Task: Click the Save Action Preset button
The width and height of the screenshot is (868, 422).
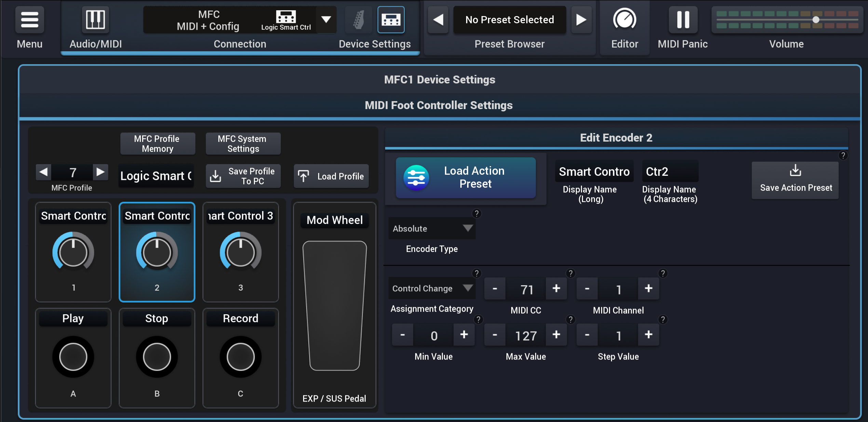Action: click(x=795, y=180)
